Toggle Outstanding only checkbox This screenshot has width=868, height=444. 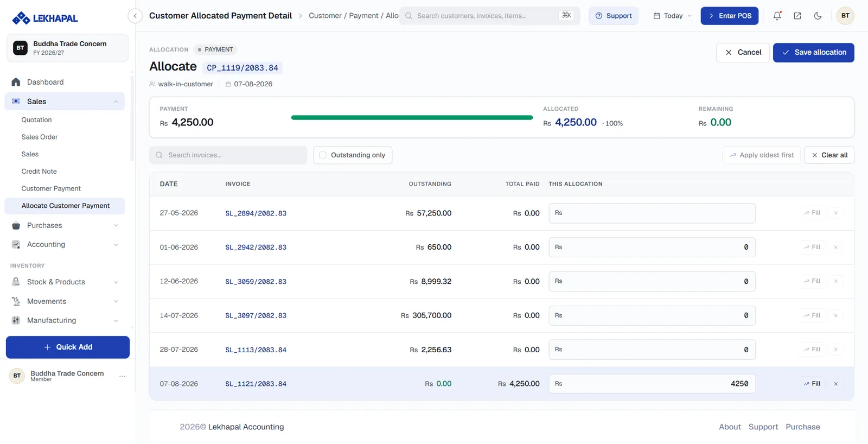(x=323, y=155)
